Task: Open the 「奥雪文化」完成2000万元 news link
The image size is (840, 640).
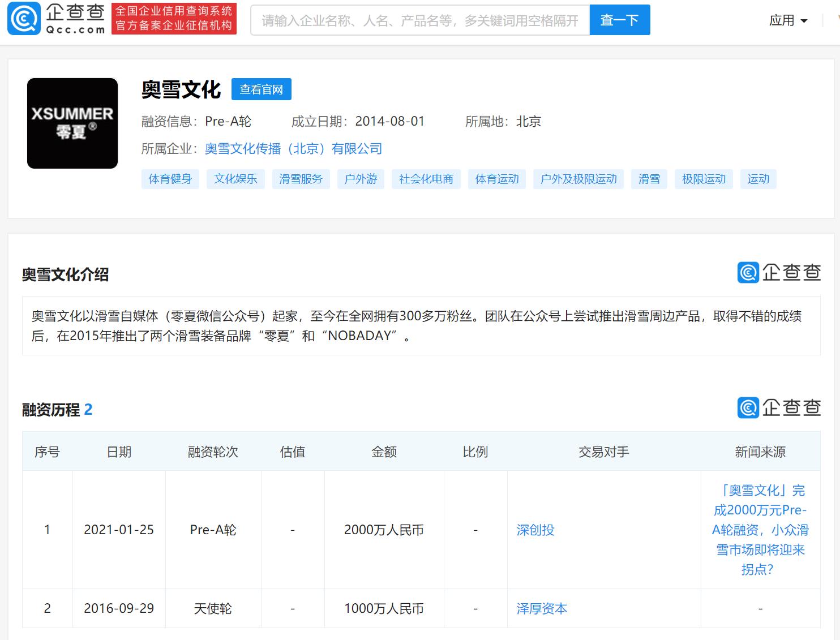Action: coord(760,530)
